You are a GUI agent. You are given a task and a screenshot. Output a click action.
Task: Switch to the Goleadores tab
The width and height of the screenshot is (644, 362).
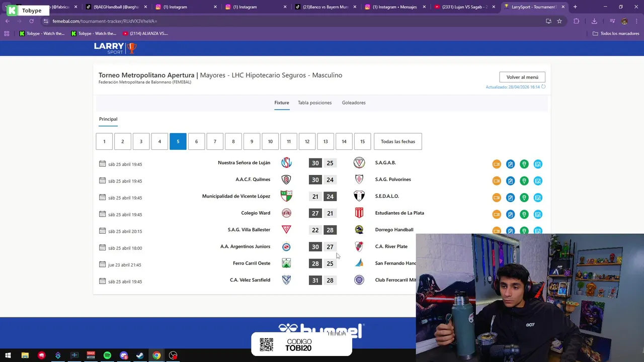(354, 103)
